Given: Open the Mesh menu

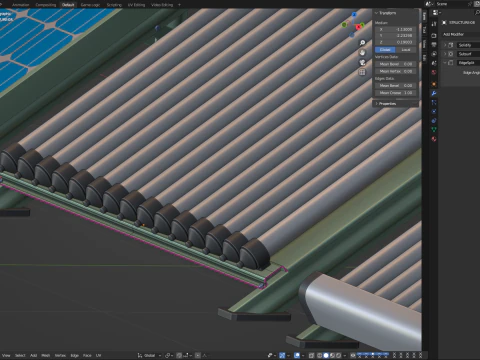Looking at the screenshot, I should point(46,355).
